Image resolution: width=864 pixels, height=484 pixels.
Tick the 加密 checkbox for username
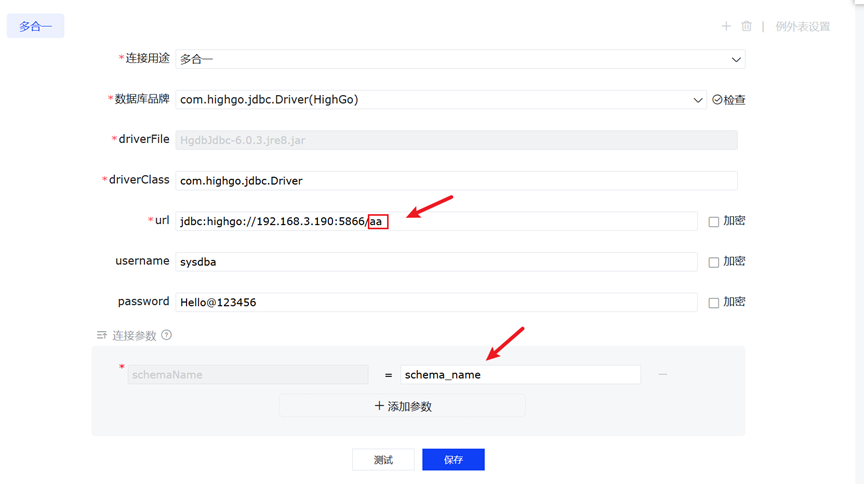tap(713, 262)
